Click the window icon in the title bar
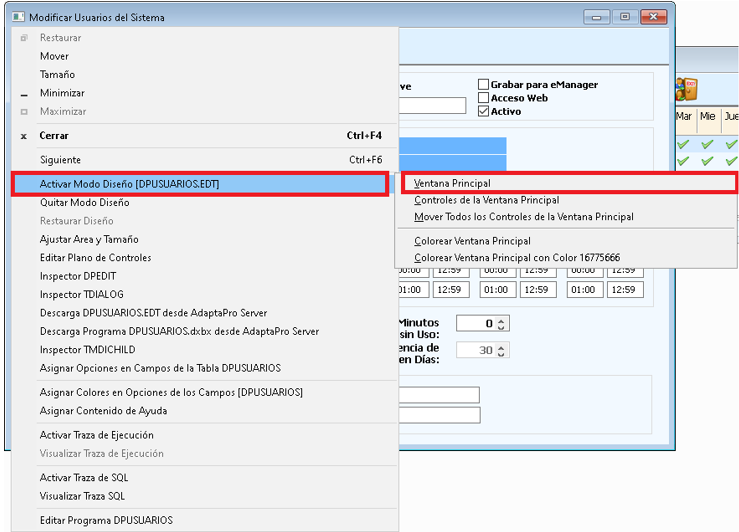739x532 pixels. 17,17
